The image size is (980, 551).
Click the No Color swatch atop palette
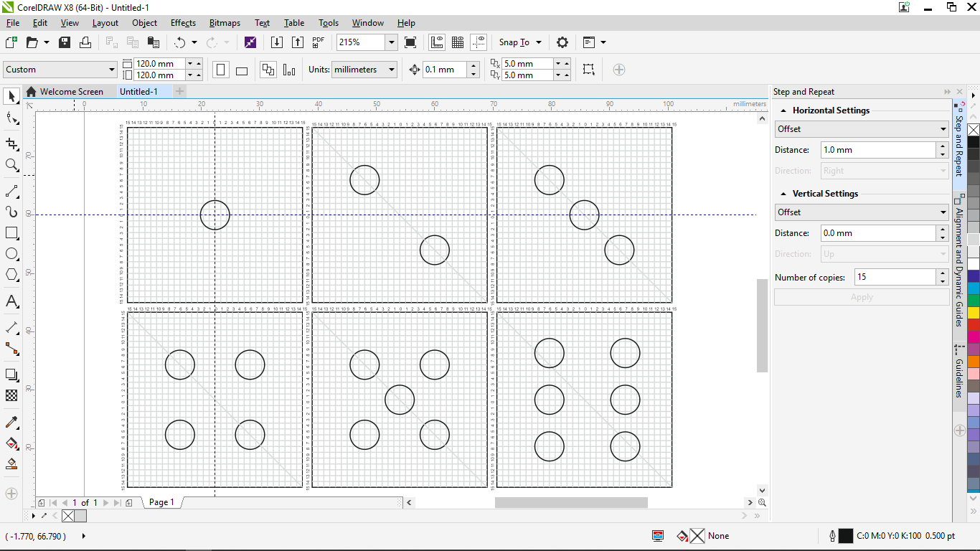(974, 130)
